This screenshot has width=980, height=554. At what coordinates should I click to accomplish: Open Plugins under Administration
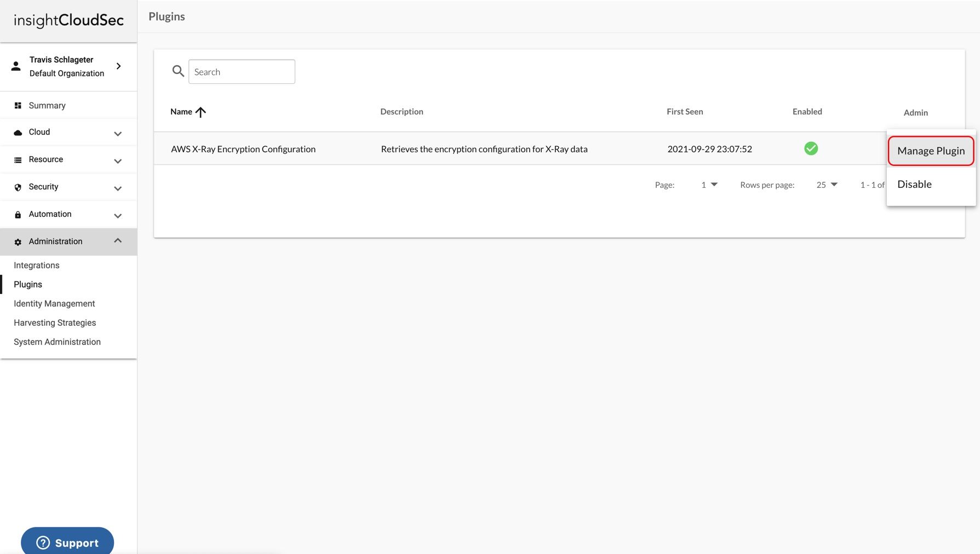point(28,284)
